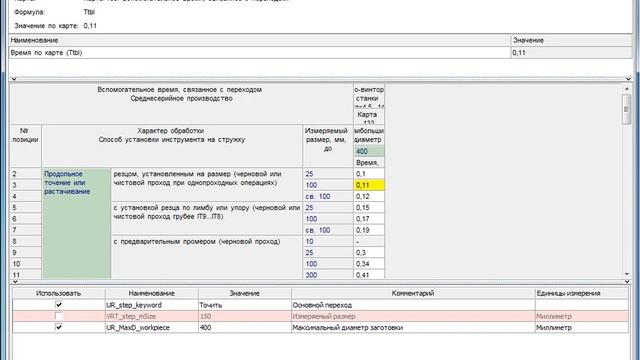Click position number 11 row header

(25, 275)
